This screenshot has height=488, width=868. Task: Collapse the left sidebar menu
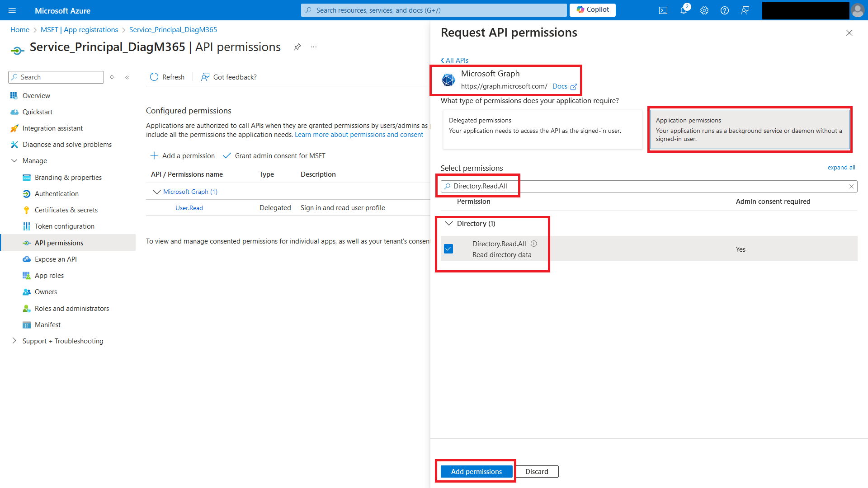pyautogui.click(x=127, y=77)
